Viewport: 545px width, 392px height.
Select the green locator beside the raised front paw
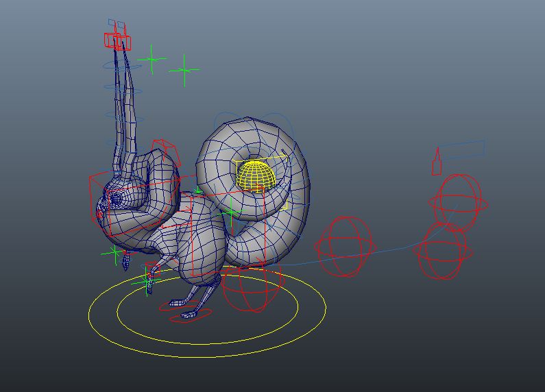(115, 253)
